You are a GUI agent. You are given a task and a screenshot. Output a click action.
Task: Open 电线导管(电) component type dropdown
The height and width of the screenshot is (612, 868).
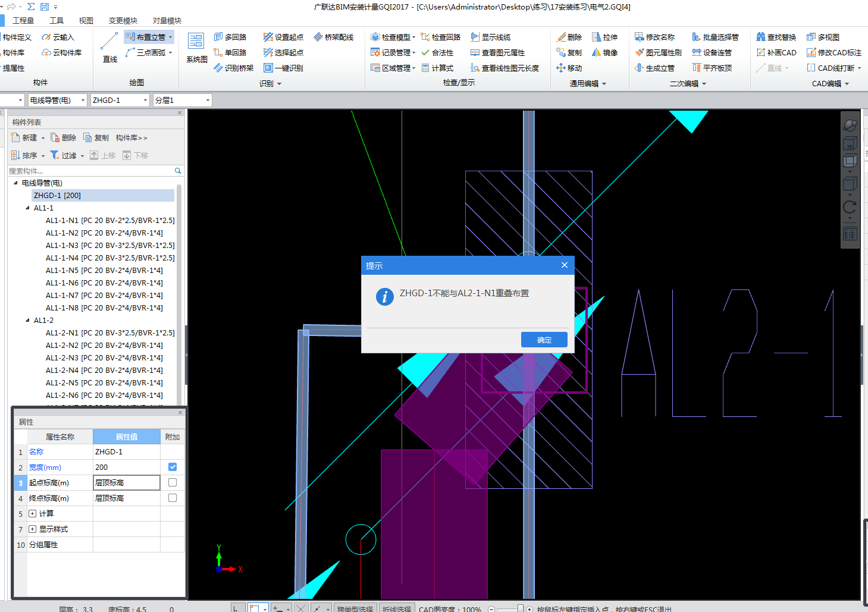pyautogui.click(x=83, y=100)
